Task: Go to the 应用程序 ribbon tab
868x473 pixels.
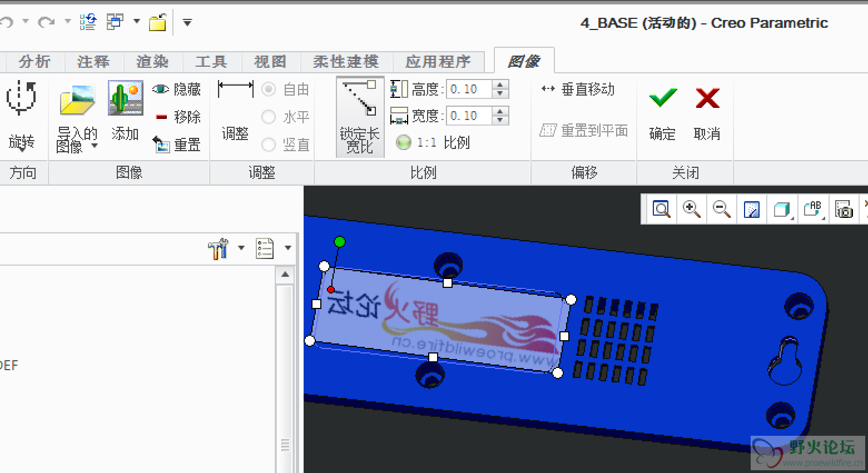Action: coord(438,62)
